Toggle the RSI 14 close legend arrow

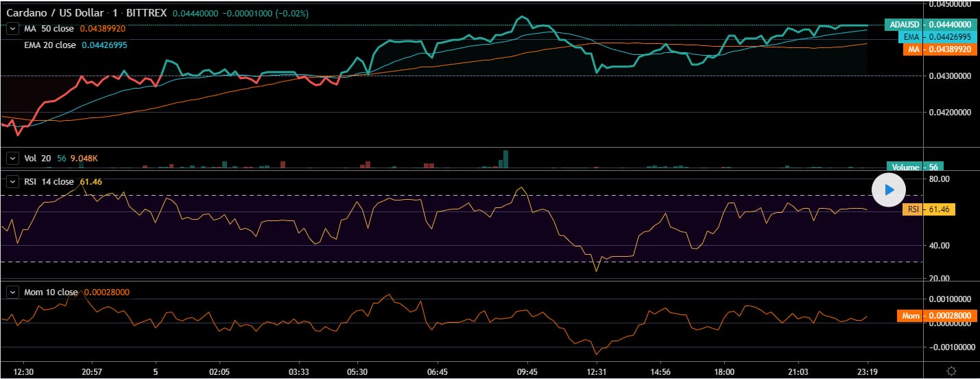[12, 181]
